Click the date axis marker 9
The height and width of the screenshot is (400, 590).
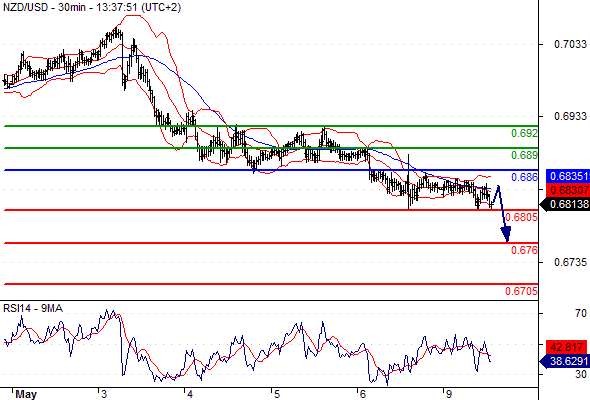[x=449, y=394]
